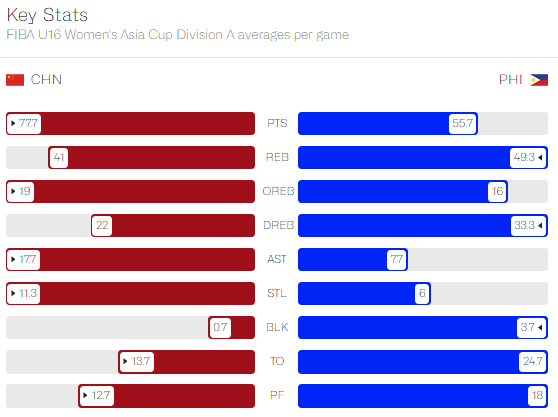Select the CHN team label

tap(46, 80)
